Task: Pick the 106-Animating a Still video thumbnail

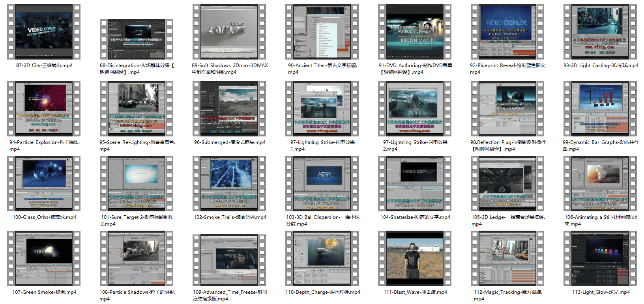Action: [x=600, y=183]
